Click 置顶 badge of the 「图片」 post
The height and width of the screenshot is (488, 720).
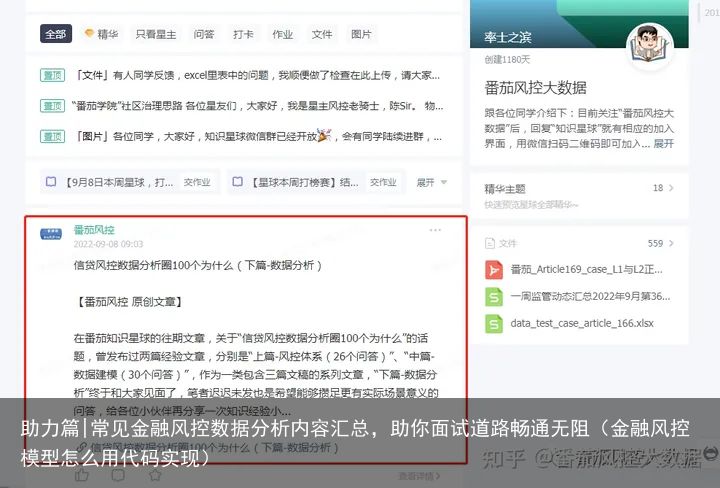[x=52, y=136]
